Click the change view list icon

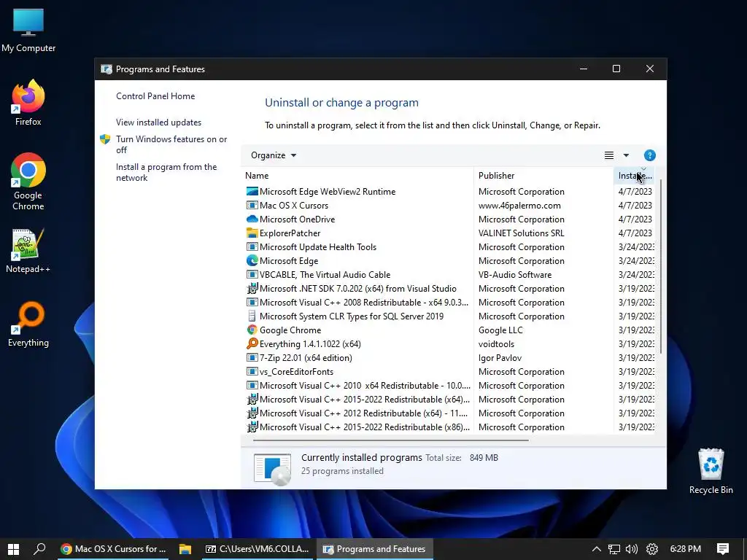(609, 155)
